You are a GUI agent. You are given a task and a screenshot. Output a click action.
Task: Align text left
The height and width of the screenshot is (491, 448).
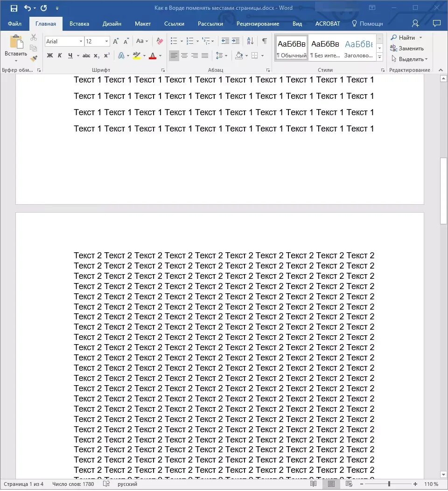[174, 56]
